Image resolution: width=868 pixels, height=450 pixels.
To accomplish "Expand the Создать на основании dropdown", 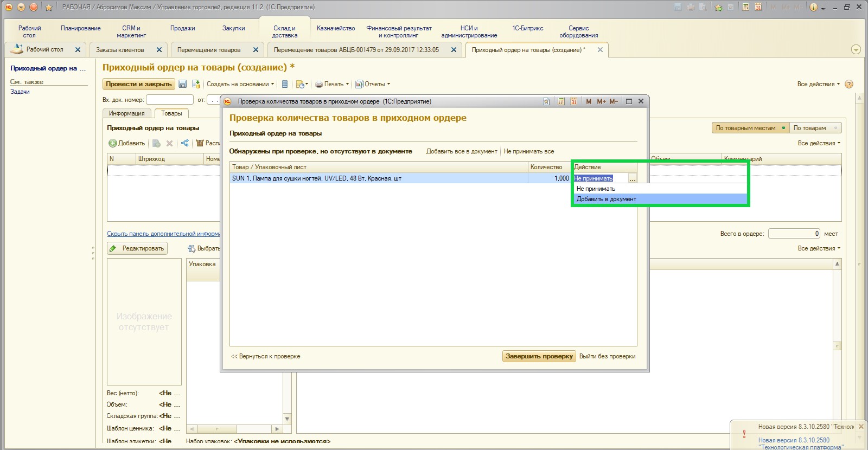I will [240, 84].
